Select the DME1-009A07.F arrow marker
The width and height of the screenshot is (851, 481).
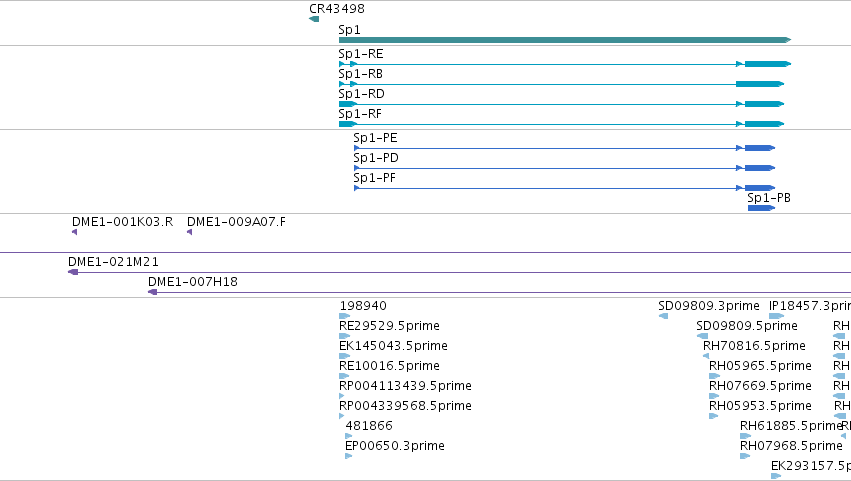tap(189, 232)
